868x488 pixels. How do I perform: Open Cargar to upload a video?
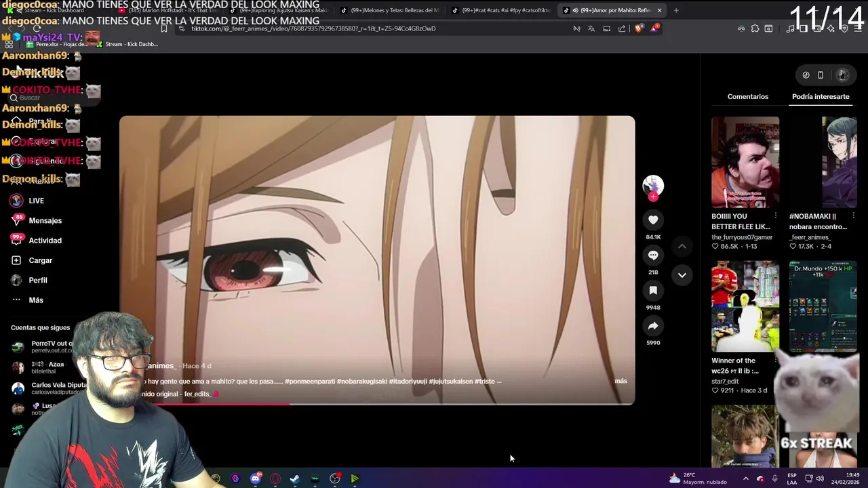[x=32, y=260]
